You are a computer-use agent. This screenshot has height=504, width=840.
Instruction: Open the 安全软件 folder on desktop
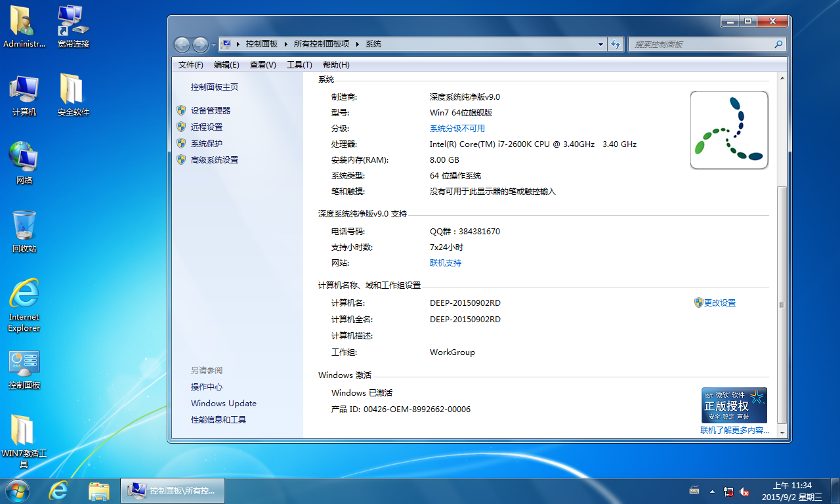73,94
